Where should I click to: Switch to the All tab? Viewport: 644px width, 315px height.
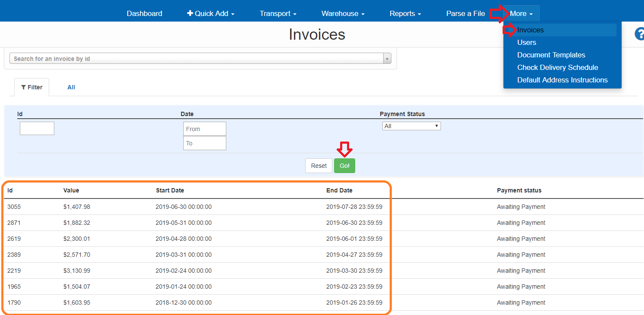pos(71,87)
